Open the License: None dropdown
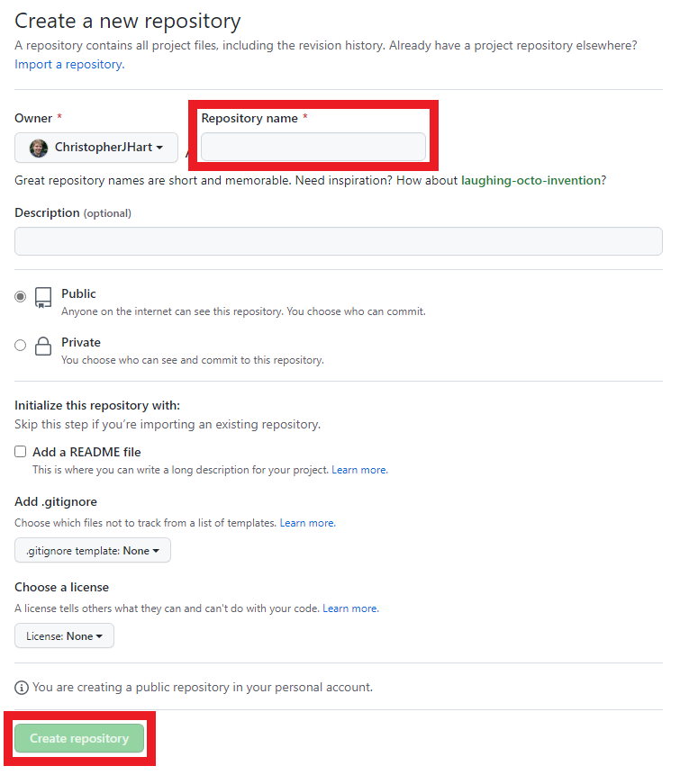 tap(64, 636)
